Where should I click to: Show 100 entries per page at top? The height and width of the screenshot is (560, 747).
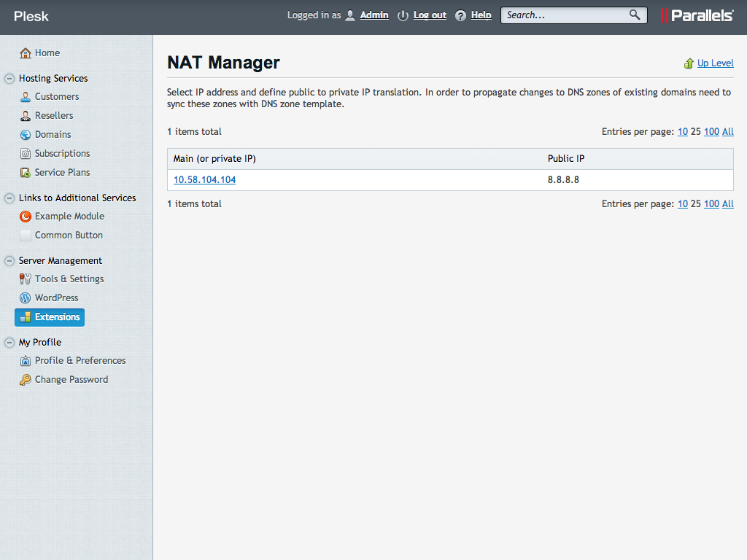(711, 132)
